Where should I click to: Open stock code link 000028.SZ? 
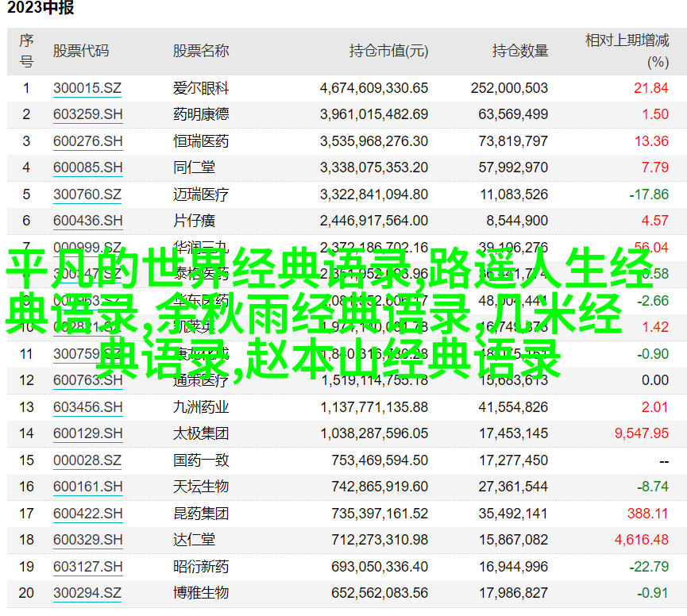point(87,460)
